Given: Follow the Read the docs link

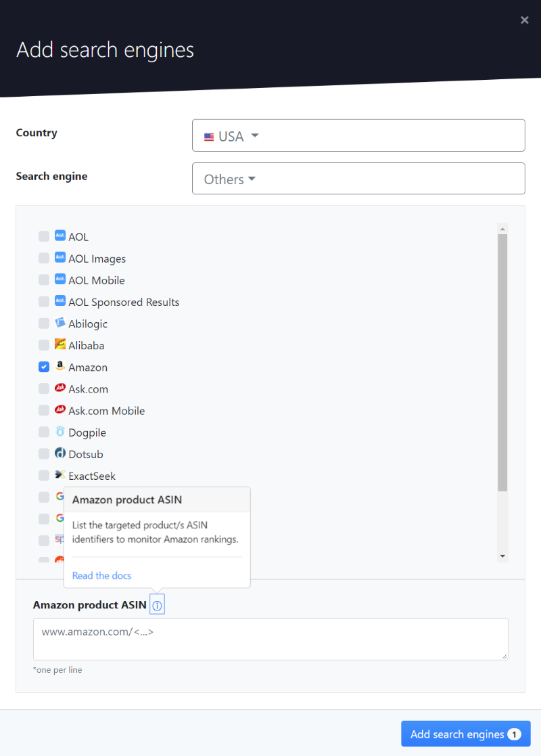Looking at the screenshot, I should click(x=101, y=576).
